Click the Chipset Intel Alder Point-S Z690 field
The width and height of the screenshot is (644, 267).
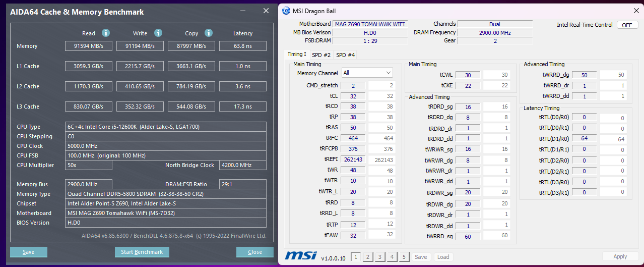point(166,203)
